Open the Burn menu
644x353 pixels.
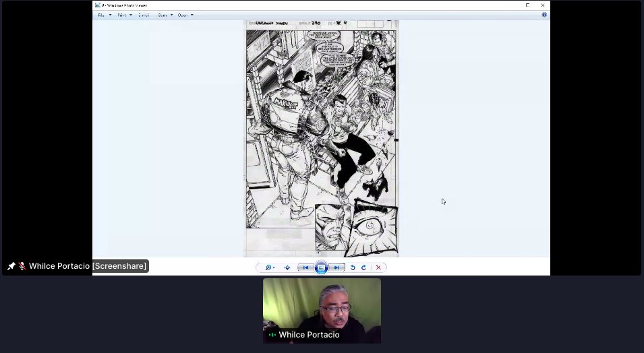click(x=163, y=15)
